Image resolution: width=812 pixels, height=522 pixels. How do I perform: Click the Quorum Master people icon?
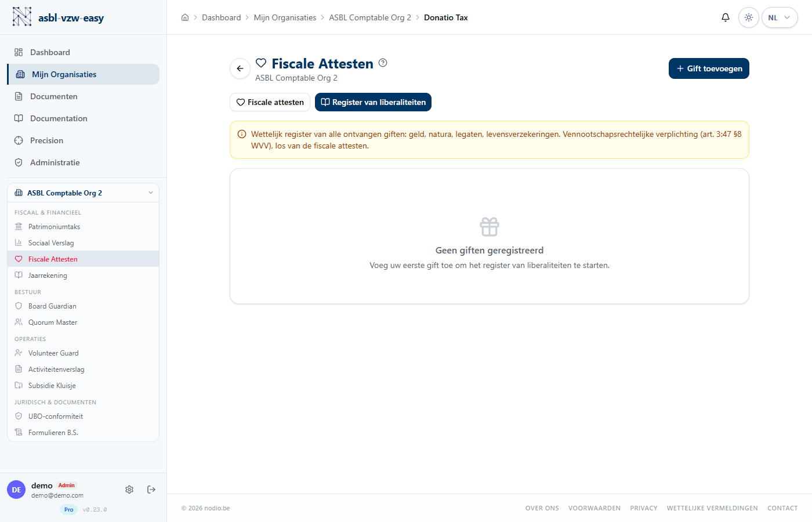[19, 322]
